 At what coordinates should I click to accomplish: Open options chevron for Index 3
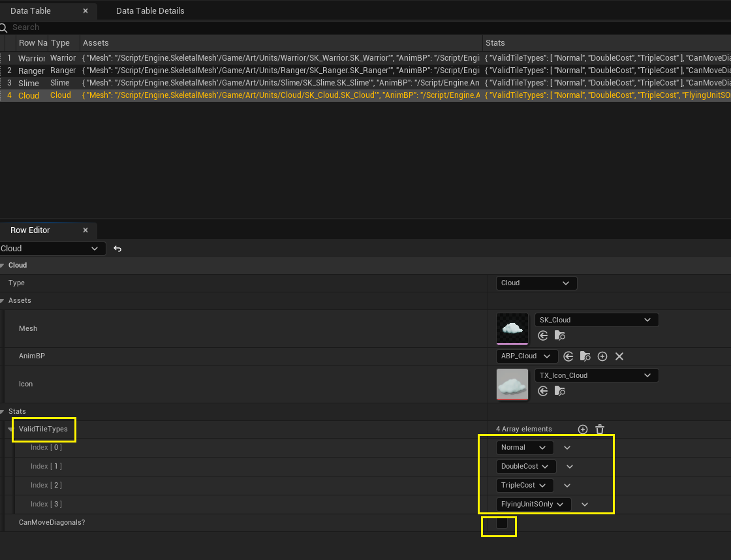point(585,504)
